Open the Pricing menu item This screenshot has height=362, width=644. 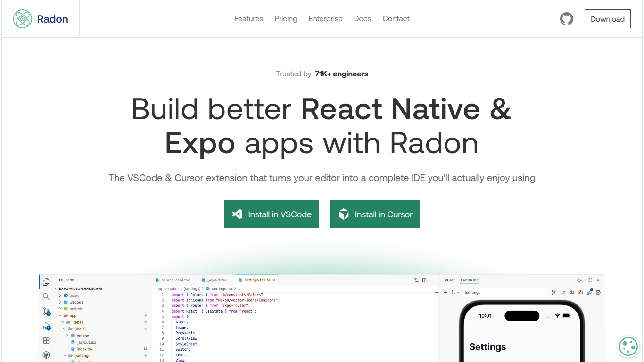[x=286, y=19]
